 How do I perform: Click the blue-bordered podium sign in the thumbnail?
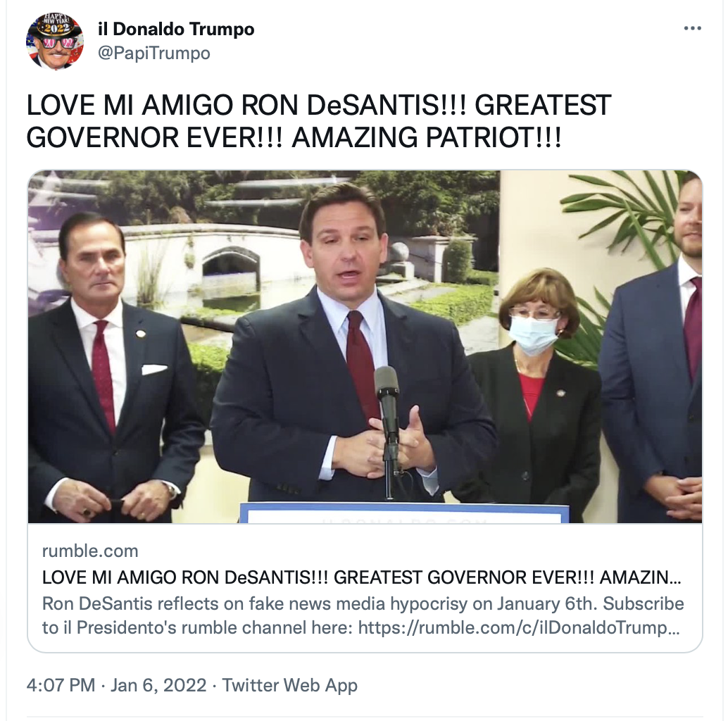[404, 513]
